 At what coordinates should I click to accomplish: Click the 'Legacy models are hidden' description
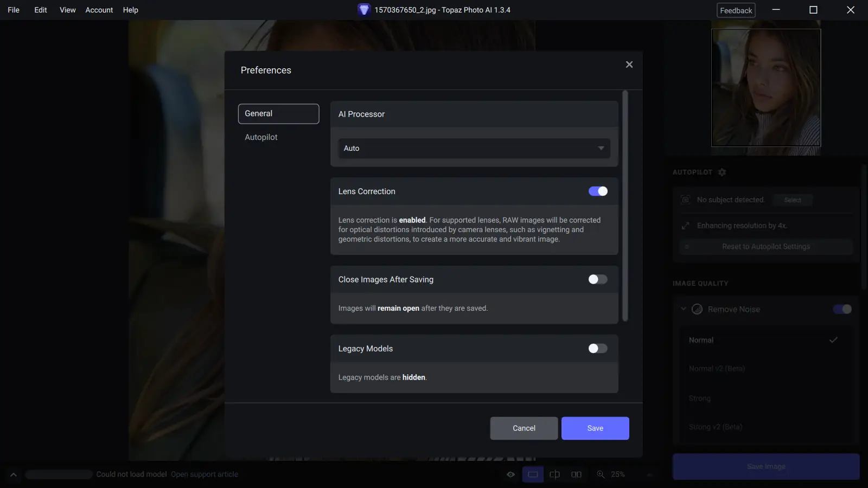pos(382,377)
